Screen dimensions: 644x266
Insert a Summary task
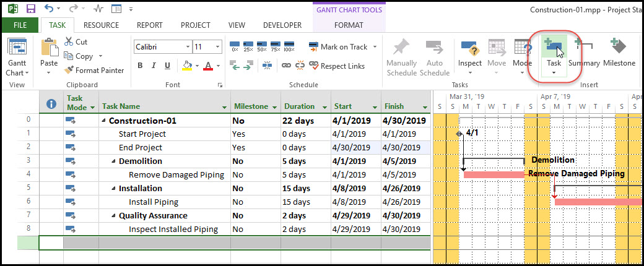[x=583, y=49]
